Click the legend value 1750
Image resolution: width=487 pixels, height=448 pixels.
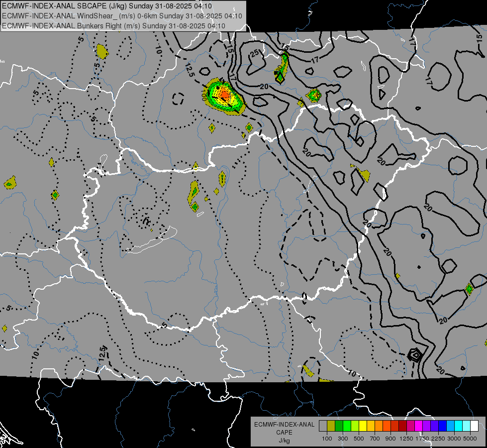coord(422,439)
